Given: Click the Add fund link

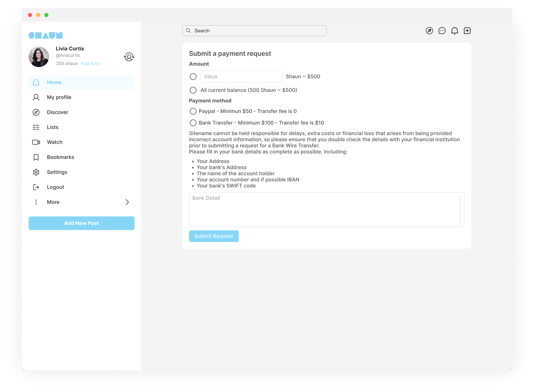Looking at the screenshot, I should tap(91, 64).
